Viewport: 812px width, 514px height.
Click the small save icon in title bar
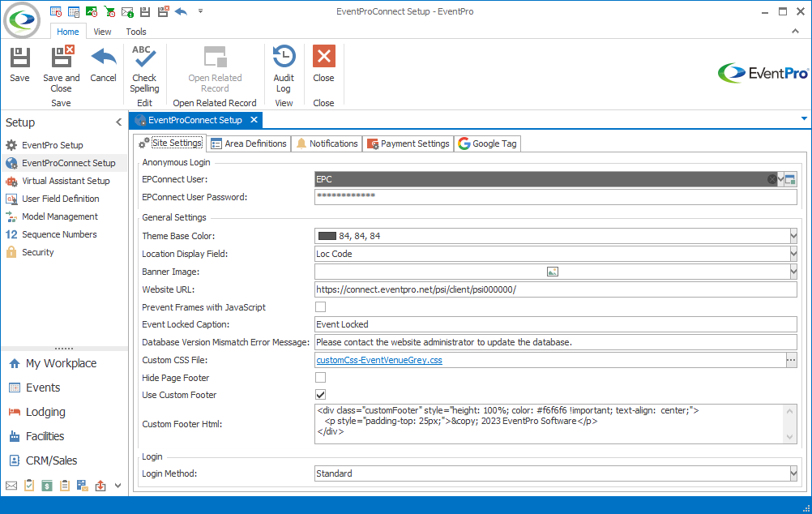146,11
